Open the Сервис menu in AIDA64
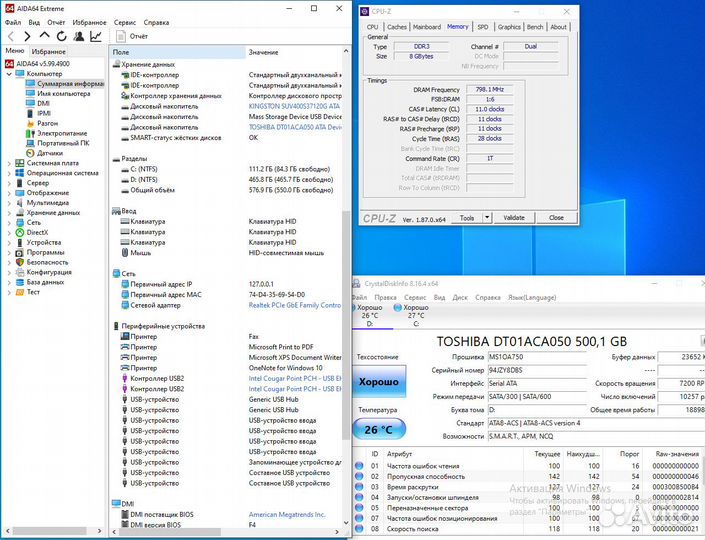The height and width of the screenshot is (540, 705). (x=125, y=21)
